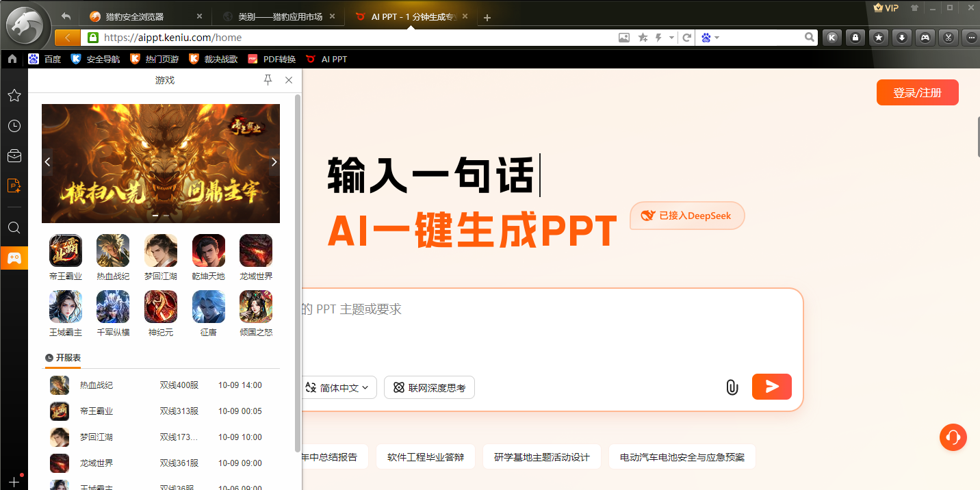Show previous banner with left arrow
This screenshot has width=980, height=490.
(x=47, y=162)
